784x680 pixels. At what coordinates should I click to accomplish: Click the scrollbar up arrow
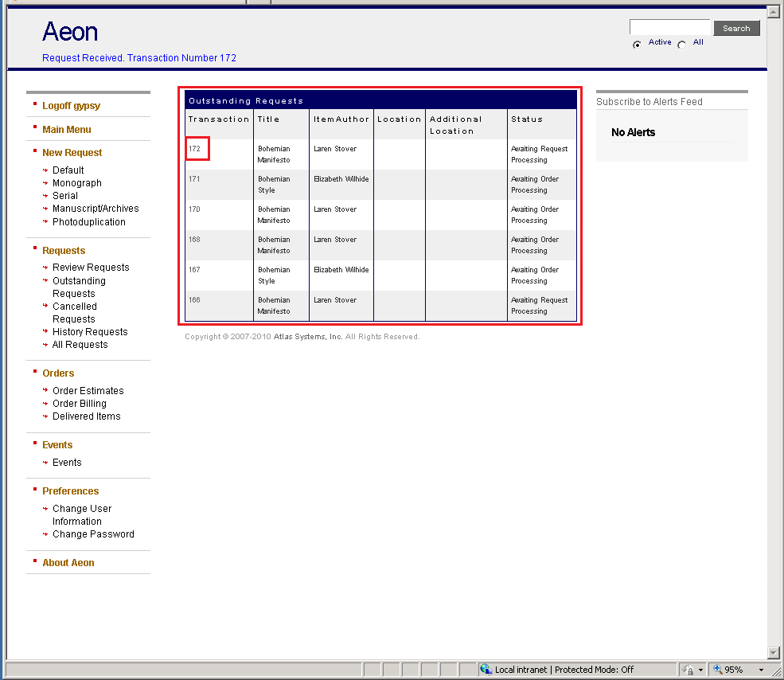(x=772, y=11)
